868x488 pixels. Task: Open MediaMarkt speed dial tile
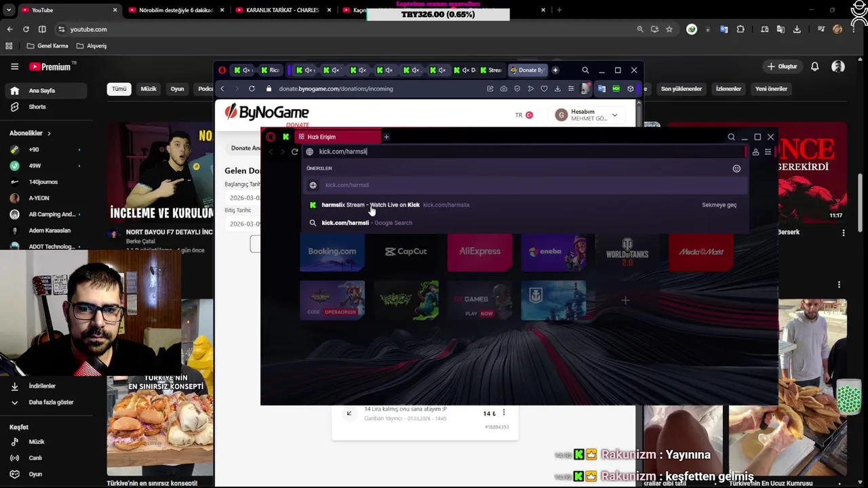point(701,251)
